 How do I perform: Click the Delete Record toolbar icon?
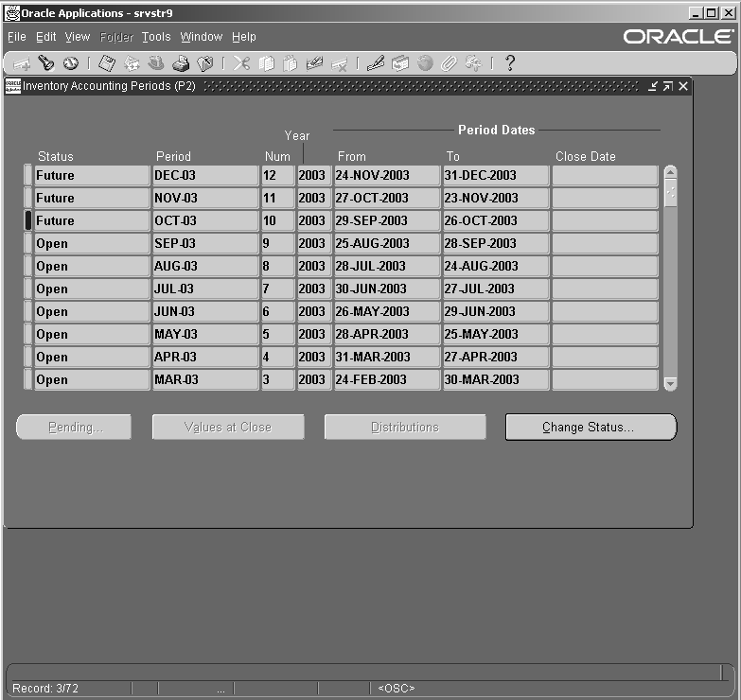coord(340,63)
